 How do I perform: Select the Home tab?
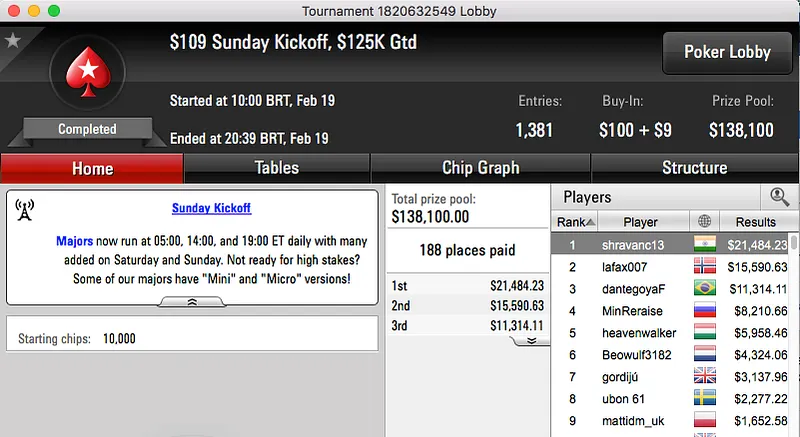(92, 168)
